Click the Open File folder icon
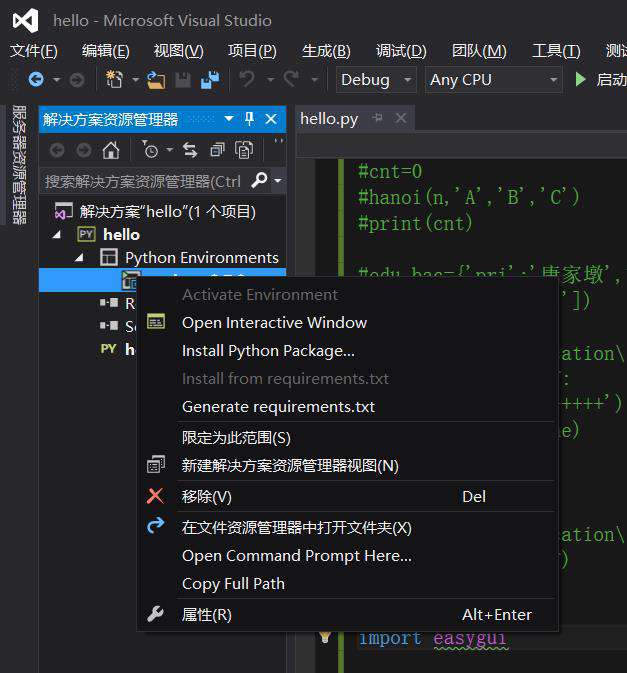The image size is (627, 673). point(156,80)
